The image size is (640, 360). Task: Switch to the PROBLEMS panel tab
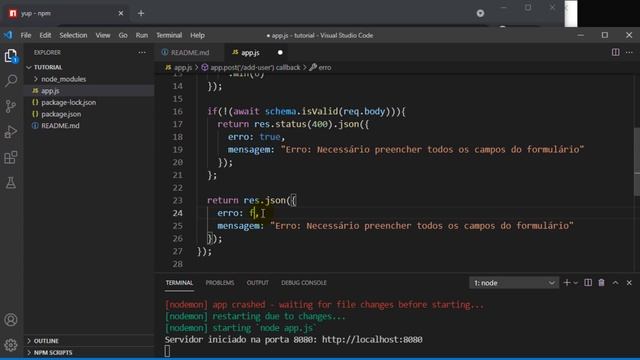[x=220, y=282]
